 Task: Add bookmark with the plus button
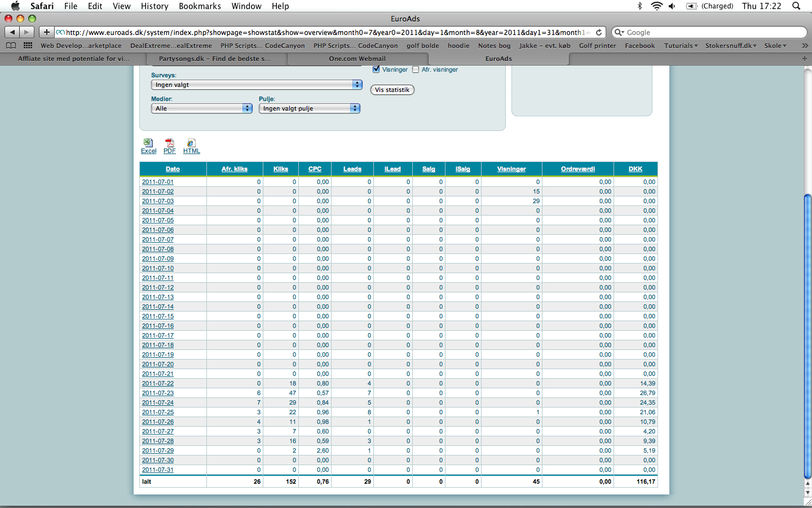46,32
